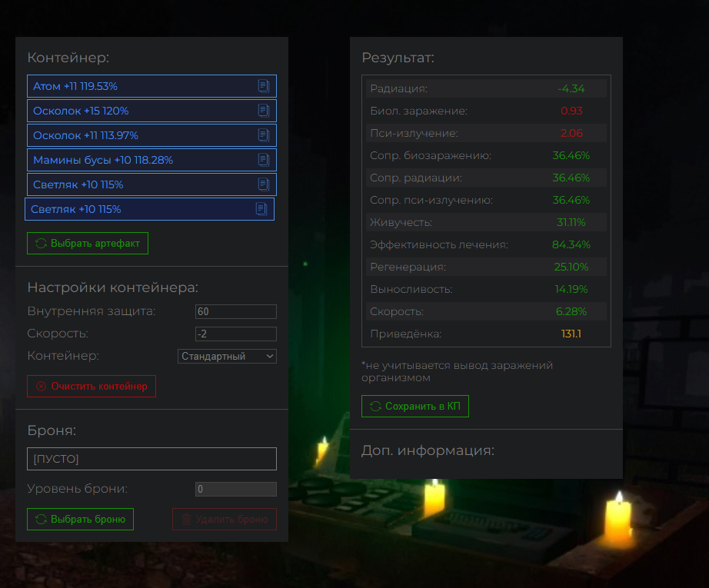Focus the Уровень брони input field

click(236, 489)
